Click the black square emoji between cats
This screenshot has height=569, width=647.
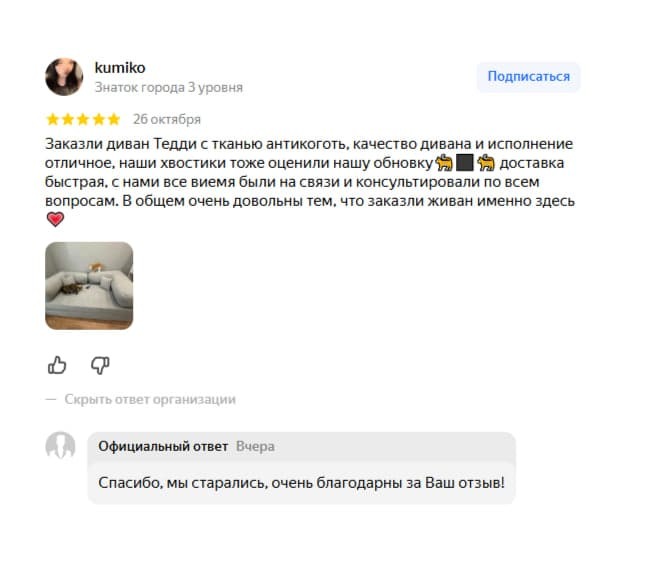[465, 163]
